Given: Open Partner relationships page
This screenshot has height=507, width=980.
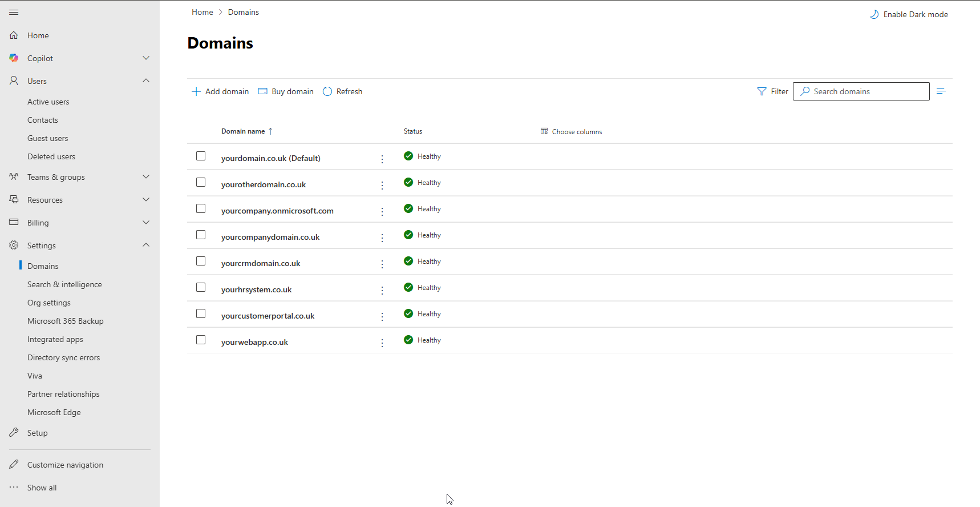Looking at the screenshot, I should coord(63,394).
